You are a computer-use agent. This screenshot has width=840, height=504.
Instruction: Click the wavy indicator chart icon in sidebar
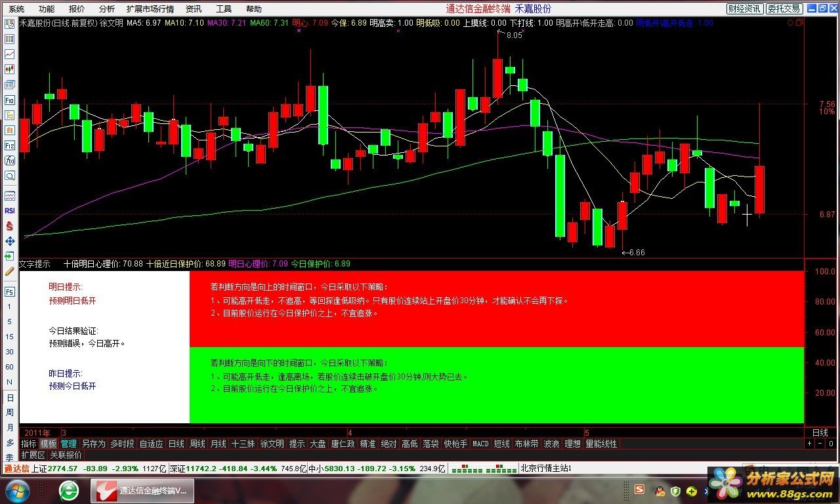[x=10, y=196]
